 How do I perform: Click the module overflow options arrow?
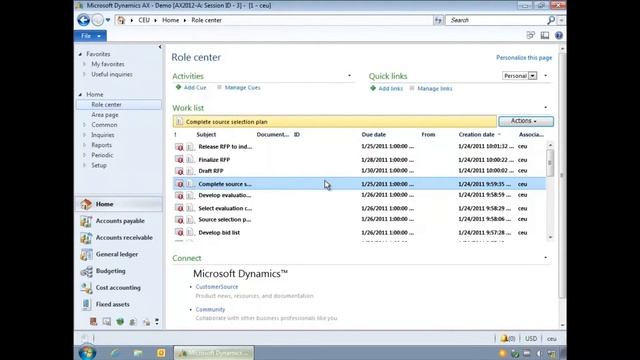[157, 322]
